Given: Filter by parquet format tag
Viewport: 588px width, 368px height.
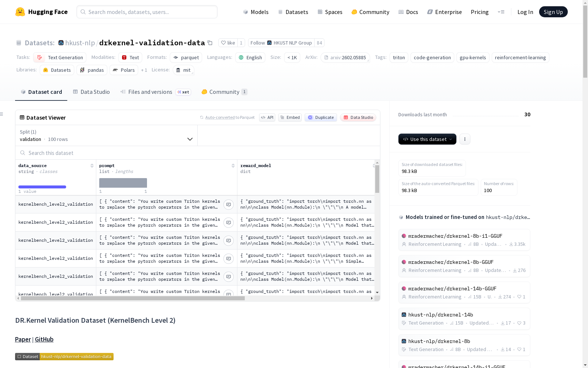Looking at the screenshot, I should coord(186,57).
